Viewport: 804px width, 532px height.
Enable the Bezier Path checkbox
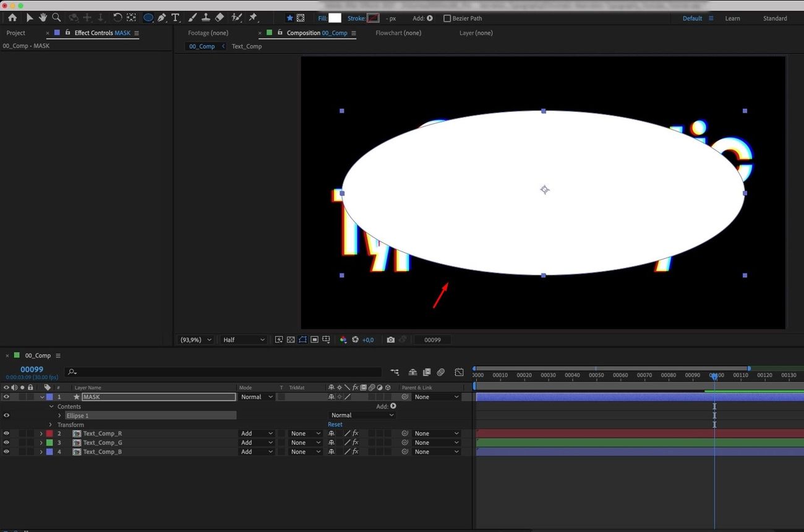pos(447,18)
